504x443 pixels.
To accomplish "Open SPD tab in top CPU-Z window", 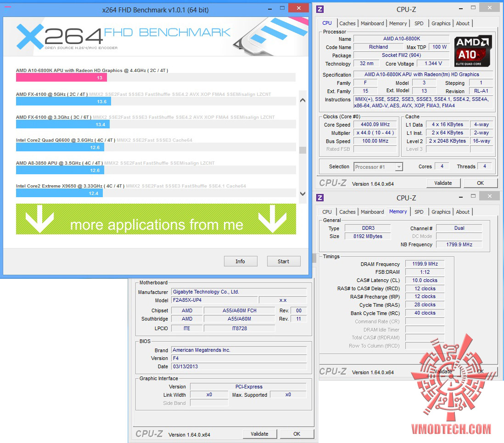I will coord(419,23).
